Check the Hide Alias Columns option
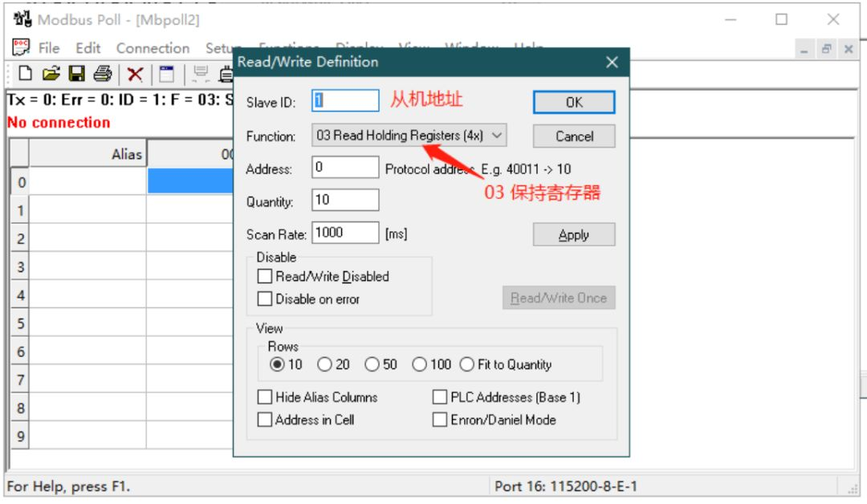The width and height of the screenshot is (867, 504). point(265,396)
